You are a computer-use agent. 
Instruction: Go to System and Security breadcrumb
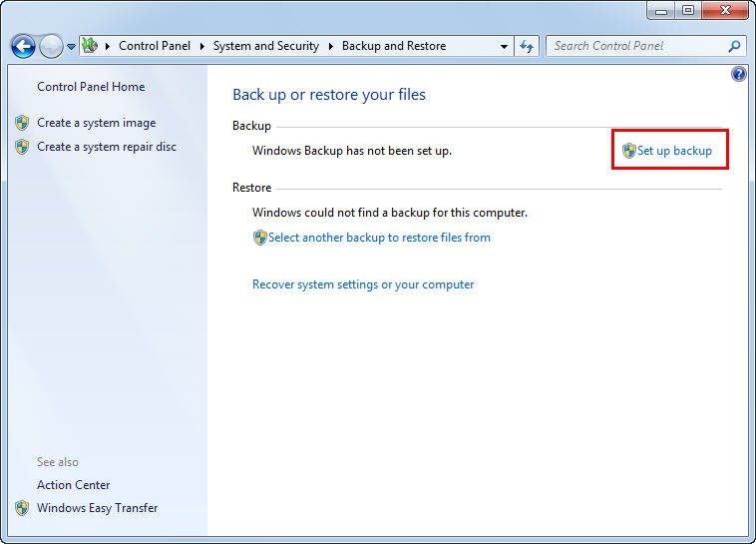[266, 46]
